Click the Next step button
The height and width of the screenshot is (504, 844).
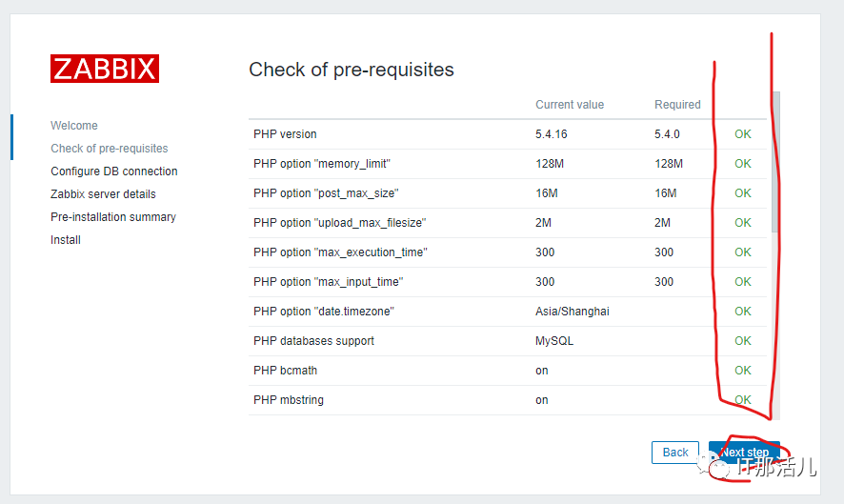744,453
